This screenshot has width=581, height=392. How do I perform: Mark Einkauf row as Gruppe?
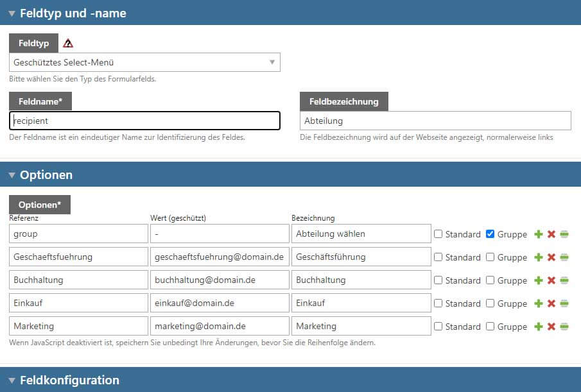pos(490,303)
